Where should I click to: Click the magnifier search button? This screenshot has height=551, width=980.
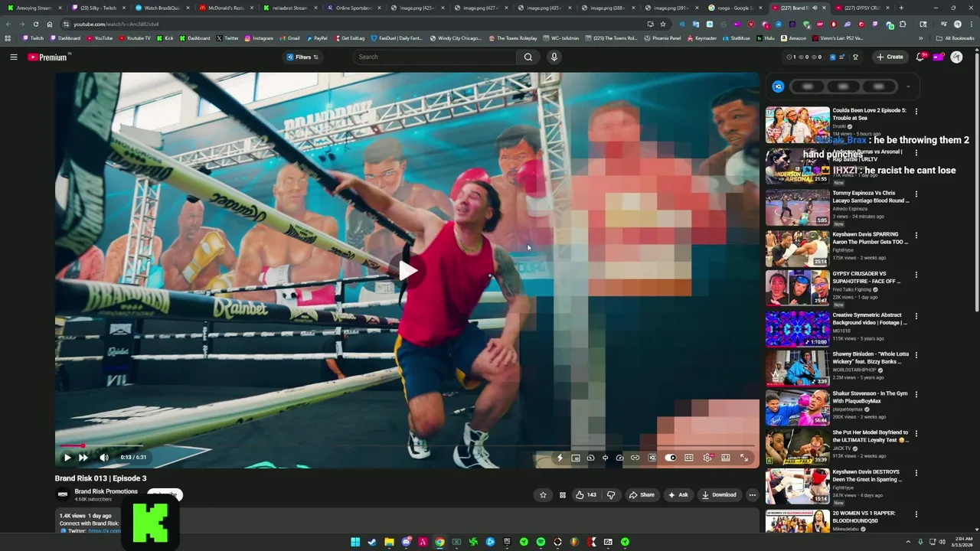coord(528,57)
